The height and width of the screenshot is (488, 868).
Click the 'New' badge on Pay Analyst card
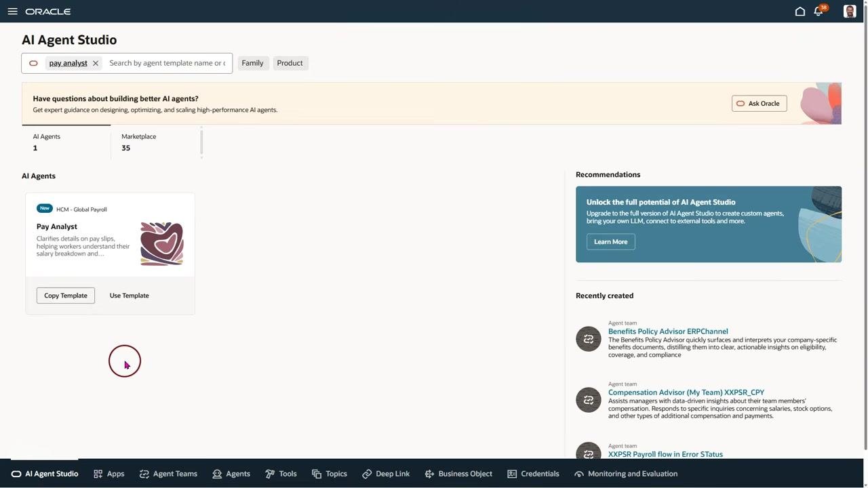(45, 209)
